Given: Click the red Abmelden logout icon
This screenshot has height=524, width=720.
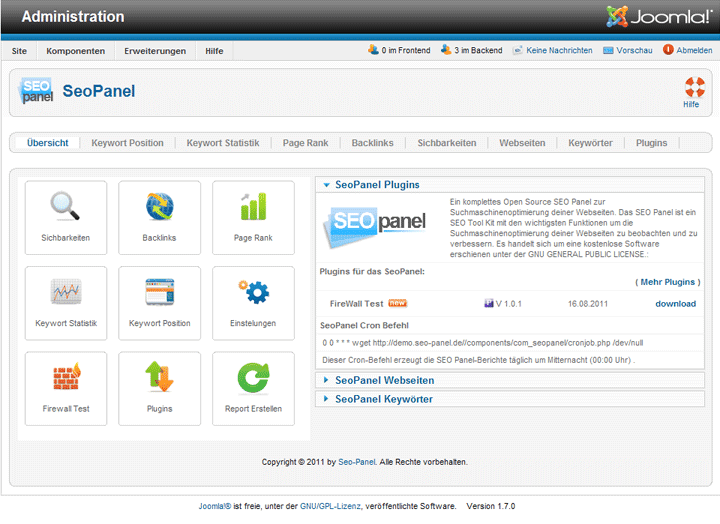Looking at the screenshot, I should coord(668,50).
